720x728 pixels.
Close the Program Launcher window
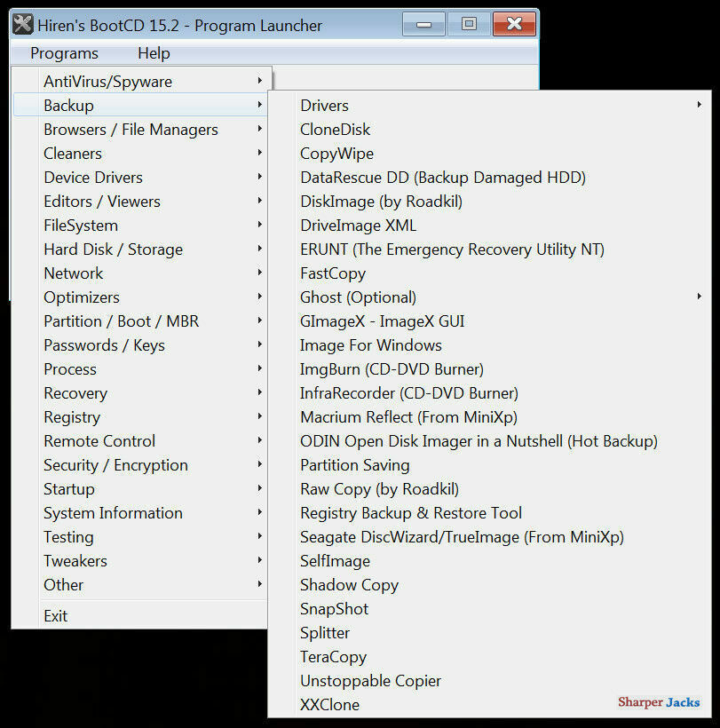pos(514,24)
